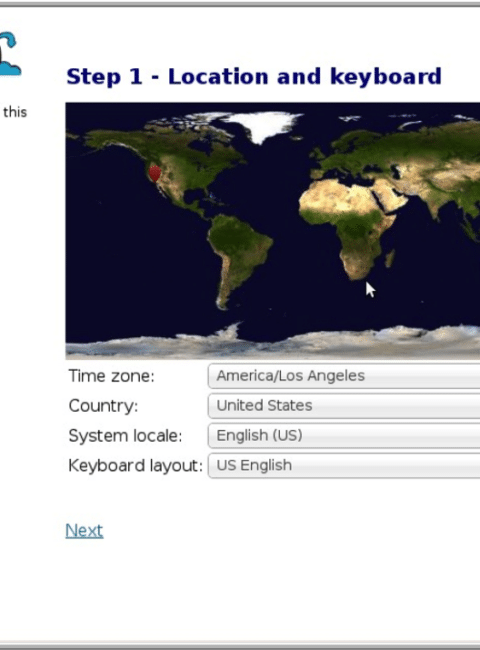
Task: Click the 'Time zone:' label
Action: 111,376
